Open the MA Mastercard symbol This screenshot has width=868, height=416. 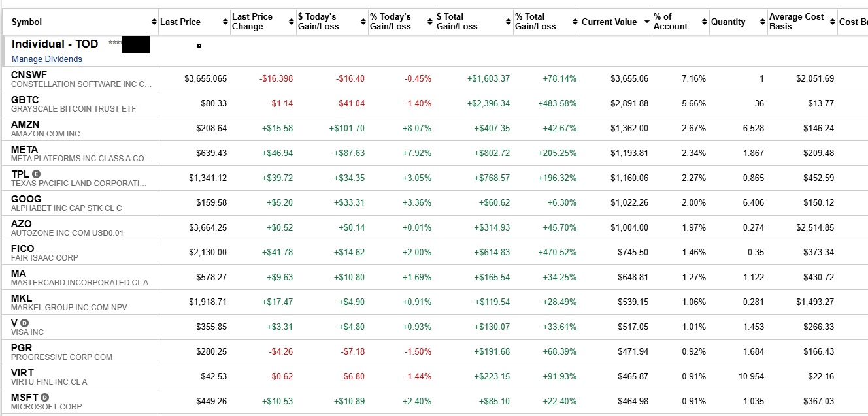tap(18, 273)
